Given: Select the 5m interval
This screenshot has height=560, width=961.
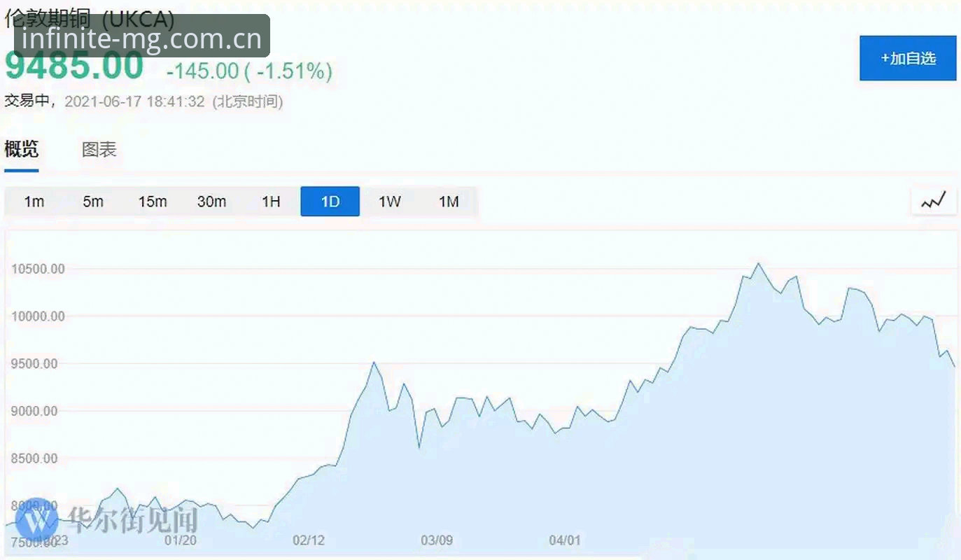Looking at the screenshot, I should click(x=93, y=202).
